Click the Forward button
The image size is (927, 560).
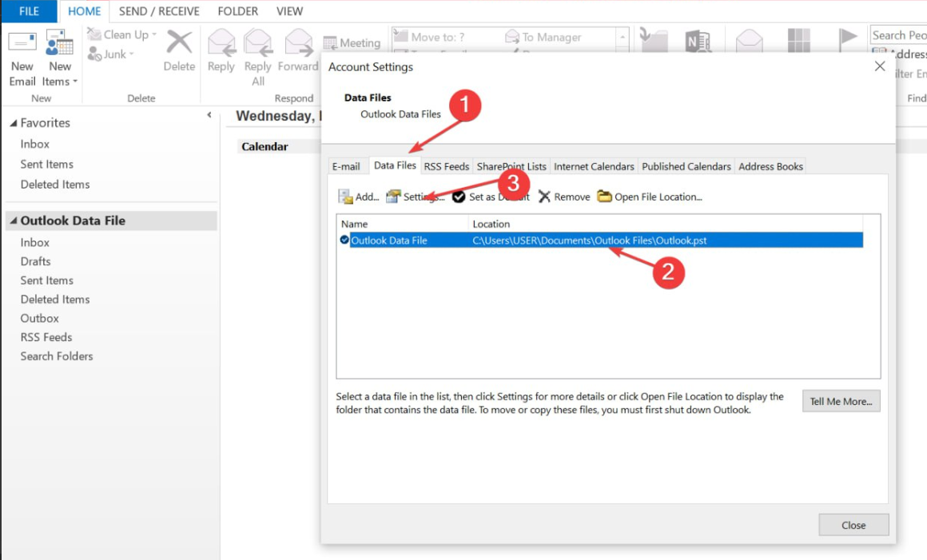298,52
